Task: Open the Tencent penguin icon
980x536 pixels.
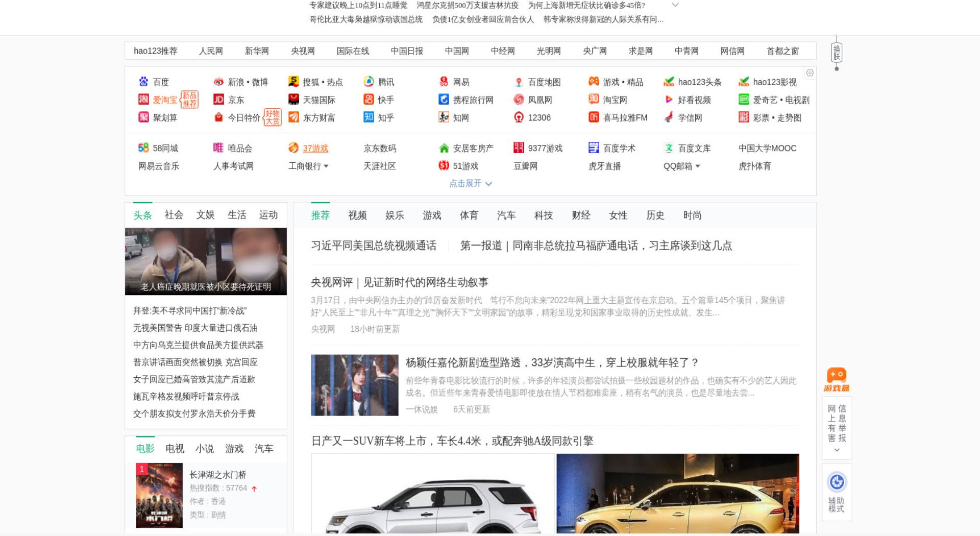Action: click(x=369, y=82)
